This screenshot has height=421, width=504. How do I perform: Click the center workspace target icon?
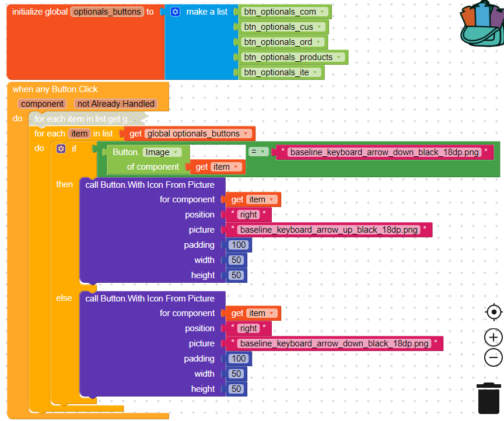494,312
